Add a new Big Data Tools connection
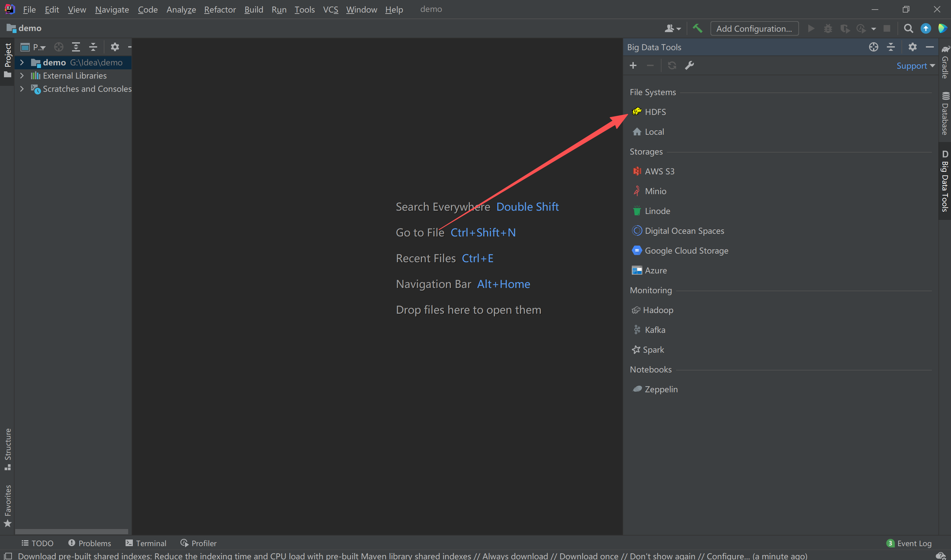This screenshot has width=951, height=560. pyautogui.click(x=633, y=65)
